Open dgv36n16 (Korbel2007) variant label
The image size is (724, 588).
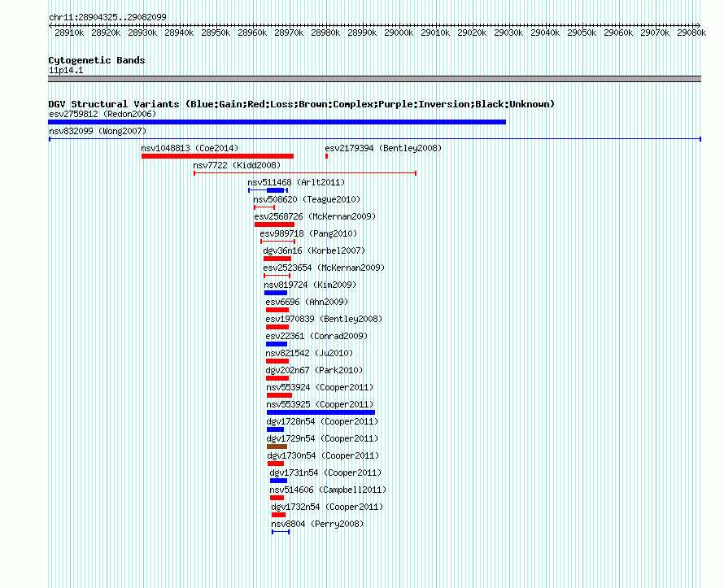point(314,250)
